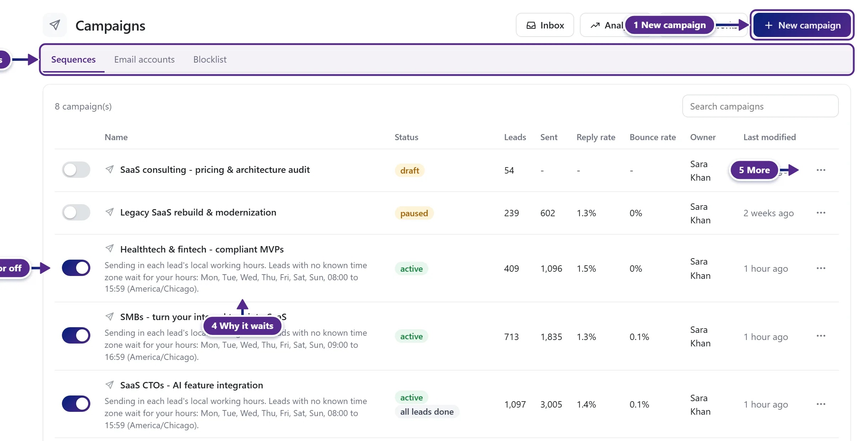Click the Sent column header

[549, 137]
